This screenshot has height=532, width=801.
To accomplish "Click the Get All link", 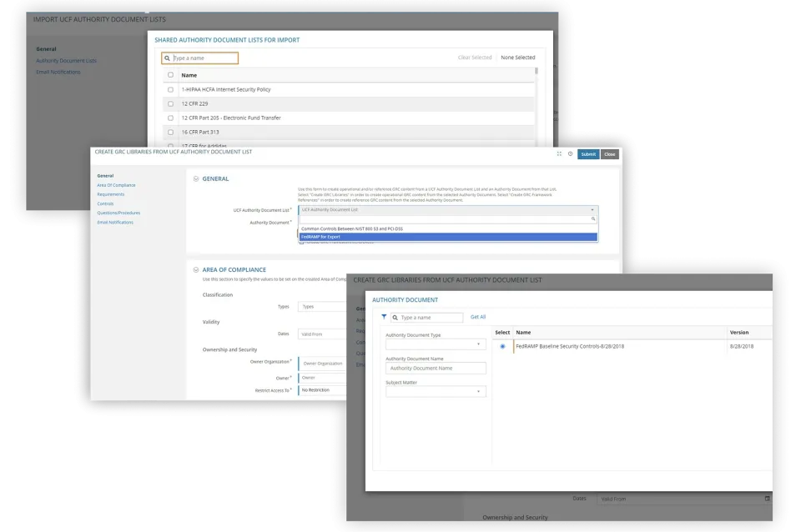I will tap(478, 317).
